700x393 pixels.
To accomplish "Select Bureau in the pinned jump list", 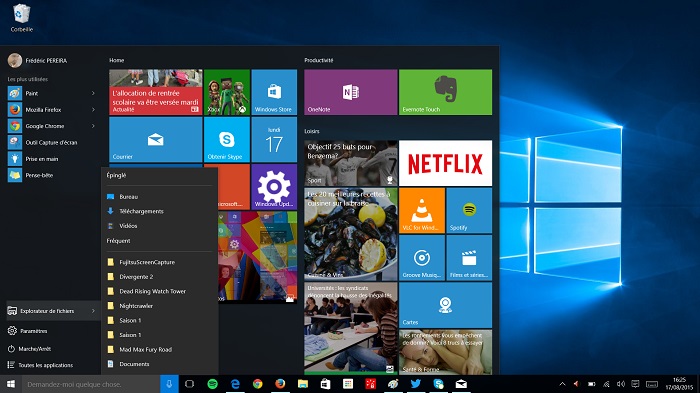I will [159, 196].
